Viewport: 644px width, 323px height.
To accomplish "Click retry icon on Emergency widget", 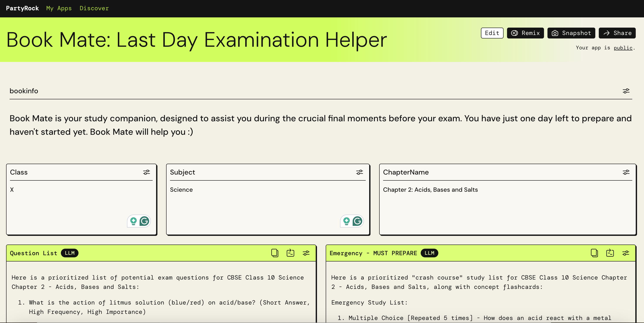I will (x=610, y=253).
